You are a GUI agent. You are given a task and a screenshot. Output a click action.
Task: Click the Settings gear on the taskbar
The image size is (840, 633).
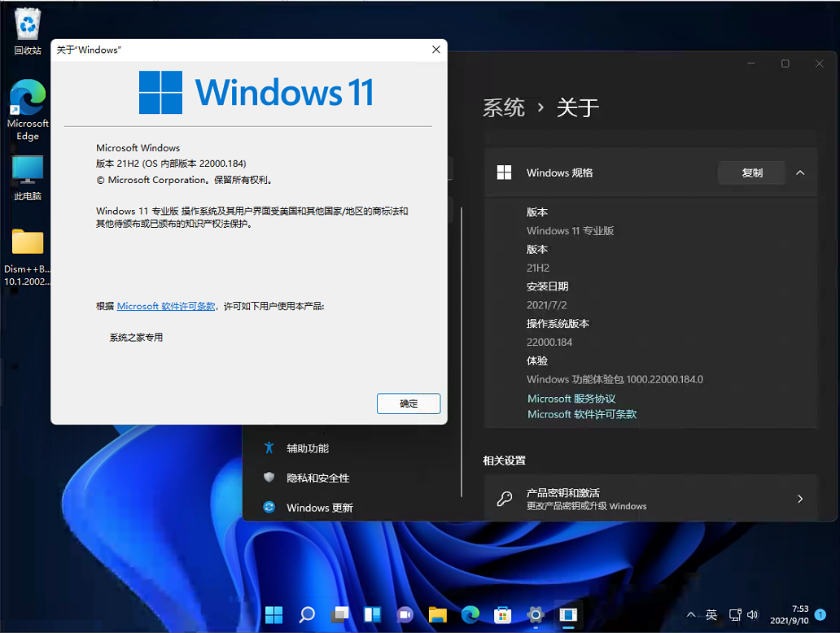[x=535, y=615]
